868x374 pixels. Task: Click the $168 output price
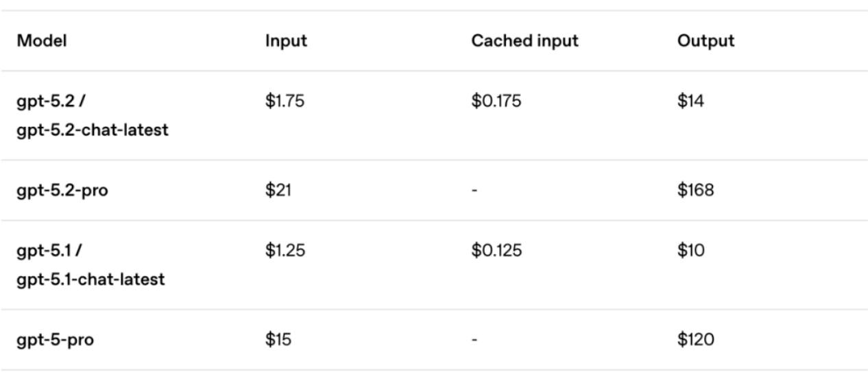coord(695,190)
